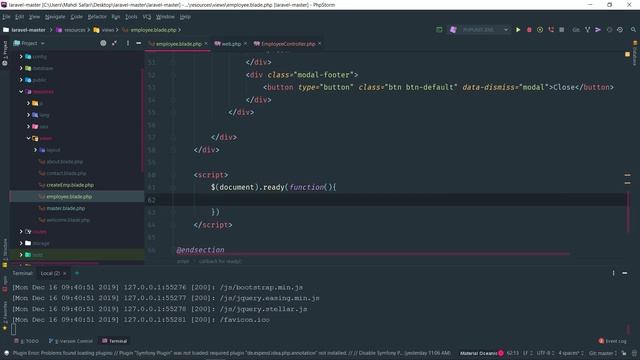Open Terminal panel options menu
This screenshot has width=640, height=360.
coord(613,273)
